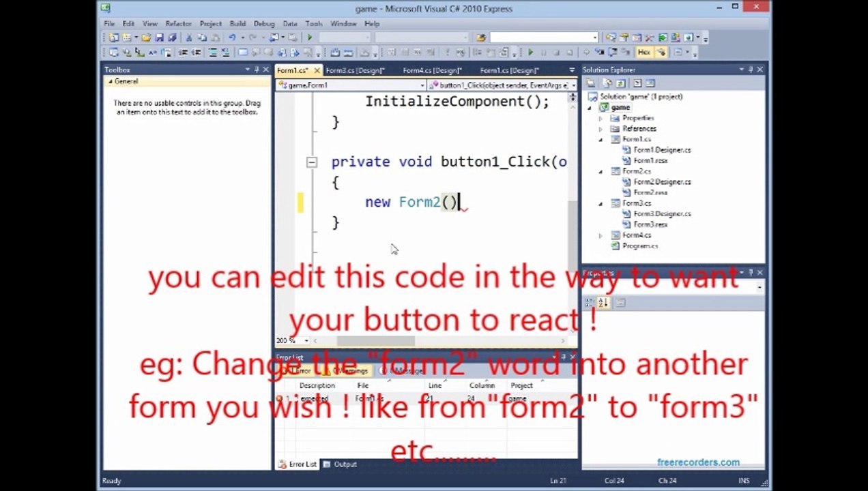Click the Cut toolbar icon
This screenshot has height=491, width=868.
coord(190,38)
